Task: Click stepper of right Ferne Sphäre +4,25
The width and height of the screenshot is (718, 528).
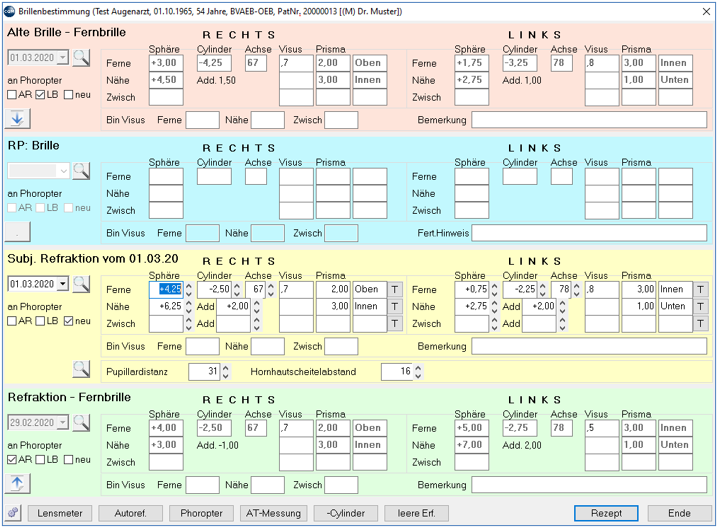Action: (189, 289)
